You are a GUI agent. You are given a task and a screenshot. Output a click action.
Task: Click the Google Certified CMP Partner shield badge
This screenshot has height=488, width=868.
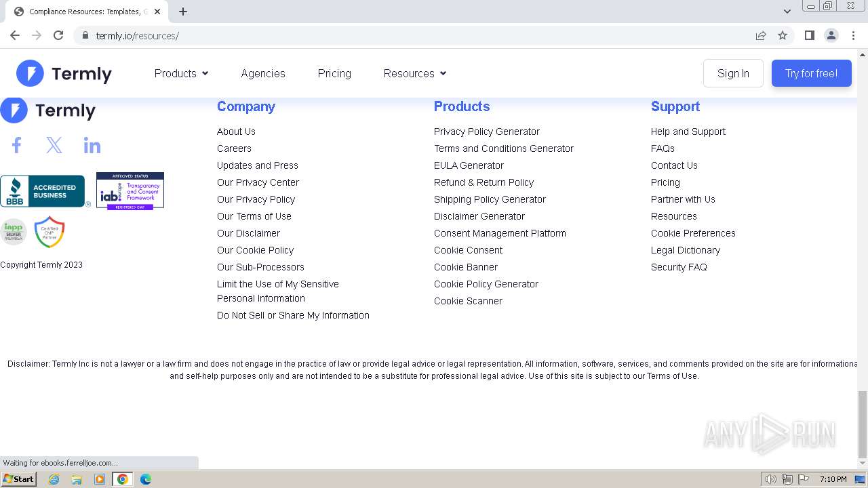(x=50, y=232)
